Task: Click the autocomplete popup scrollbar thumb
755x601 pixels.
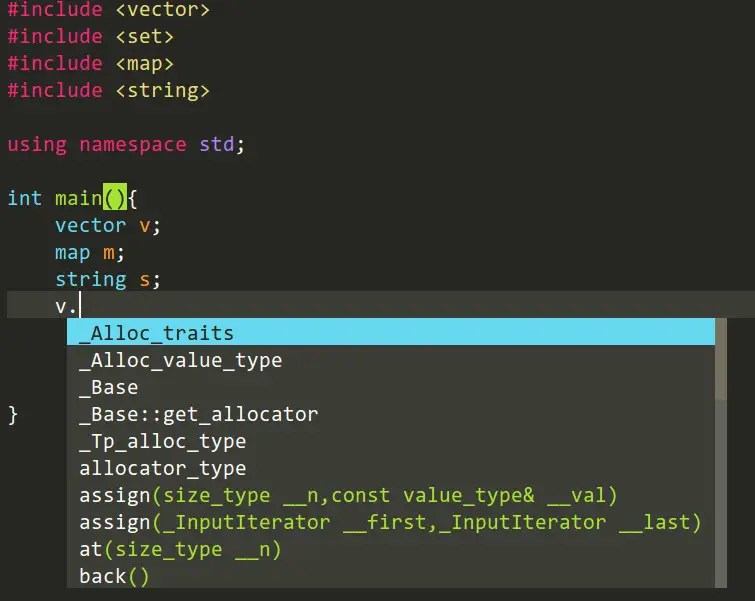Action: coord(721,359)
